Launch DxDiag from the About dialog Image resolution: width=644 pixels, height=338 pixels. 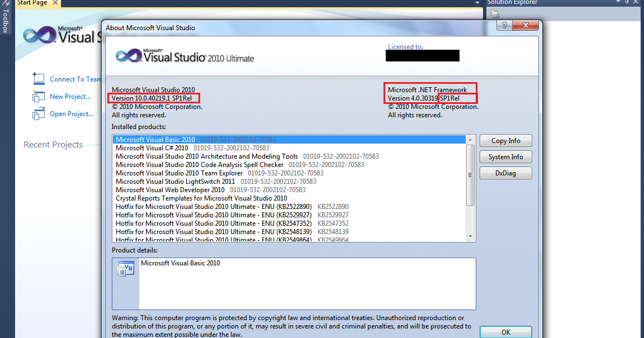[505, 173]
